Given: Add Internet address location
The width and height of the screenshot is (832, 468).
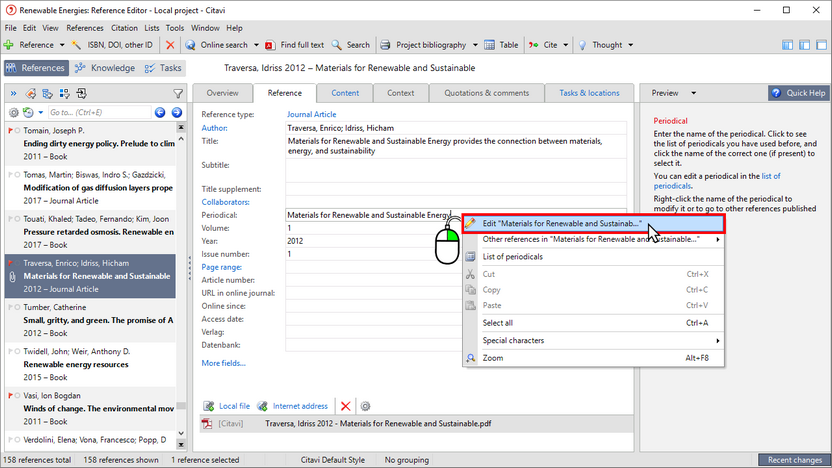Looking at the screenshot, I should [292, 406].
